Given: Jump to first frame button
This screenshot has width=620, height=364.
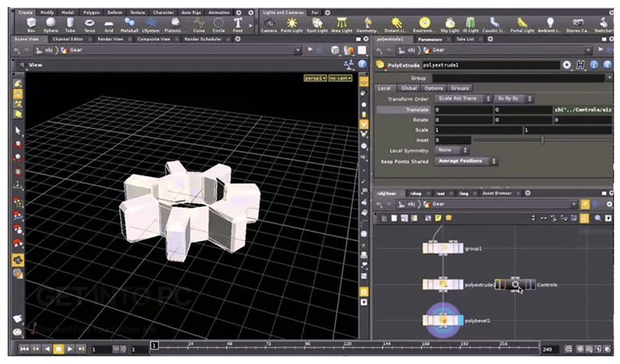Looking at the screenshot, I should pos(24,349).
